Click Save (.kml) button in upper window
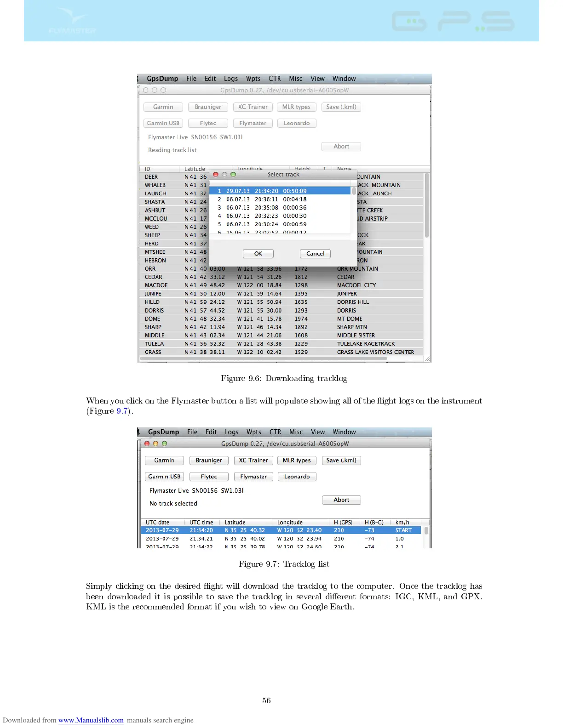 tap(341, 107)
